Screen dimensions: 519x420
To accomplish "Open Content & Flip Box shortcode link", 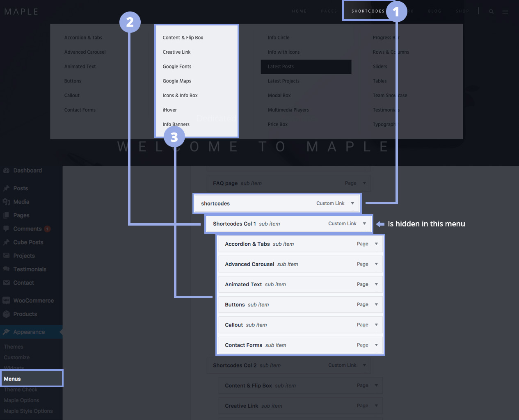I will 183,38.
